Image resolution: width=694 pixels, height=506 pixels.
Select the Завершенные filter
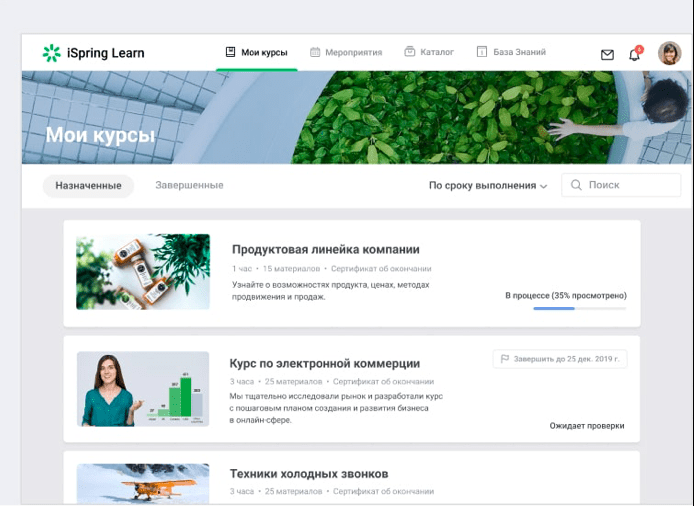coord(189,185)
